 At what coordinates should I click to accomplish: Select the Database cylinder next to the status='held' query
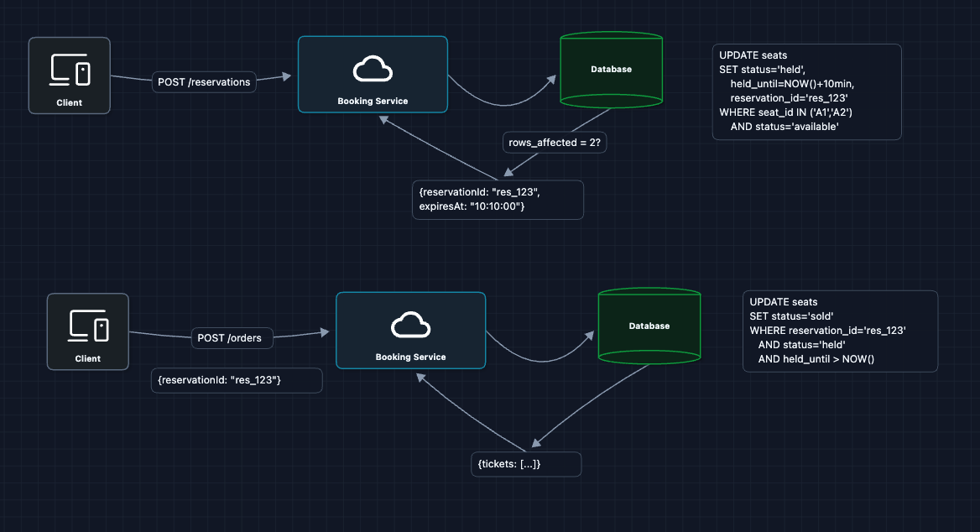(611, 70)
